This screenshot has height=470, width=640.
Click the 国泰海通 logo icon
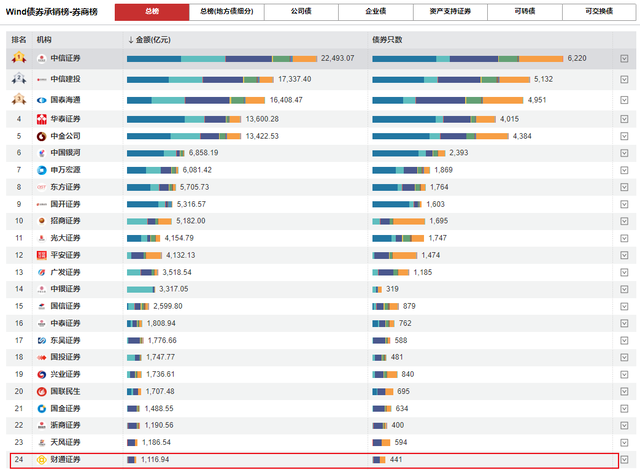point(41,99)
